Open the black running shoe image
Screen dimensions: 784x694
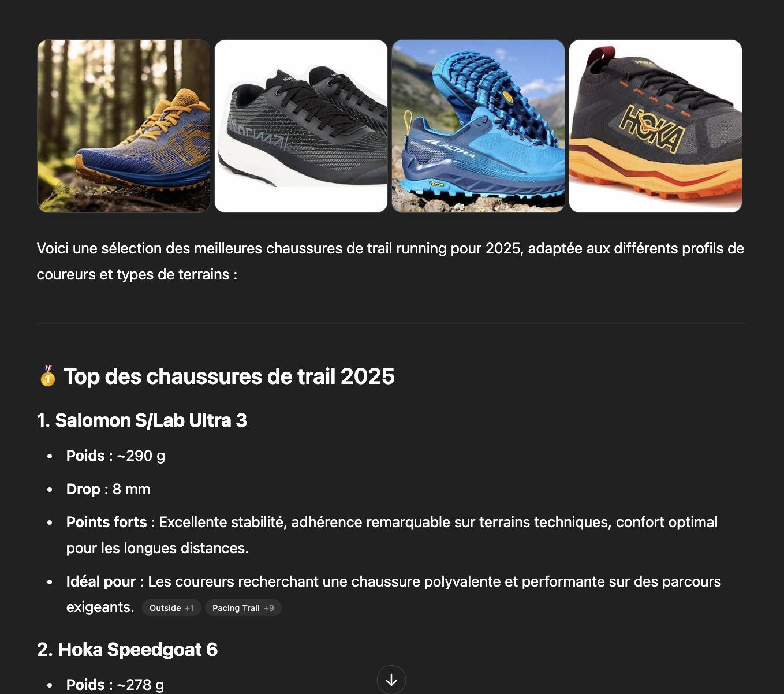pos(301,126)
